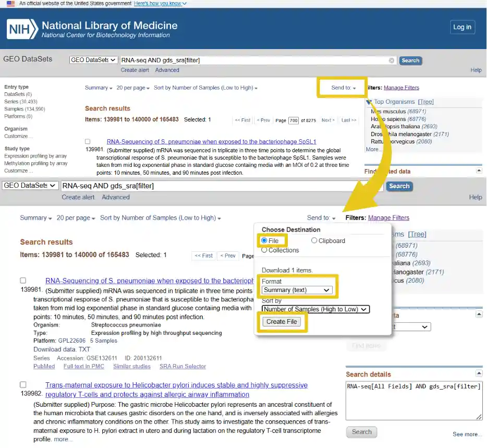Open lower 20 per page dropdown
The image size is (487, 448).
[76, 218]
